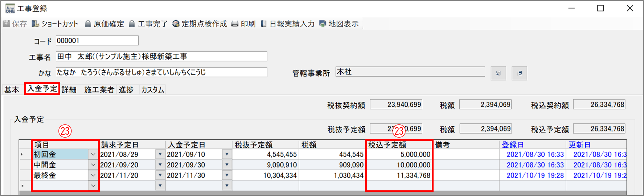Click the 工事完了 toolbar icon

pyautogui.click(x=132, y=24)
